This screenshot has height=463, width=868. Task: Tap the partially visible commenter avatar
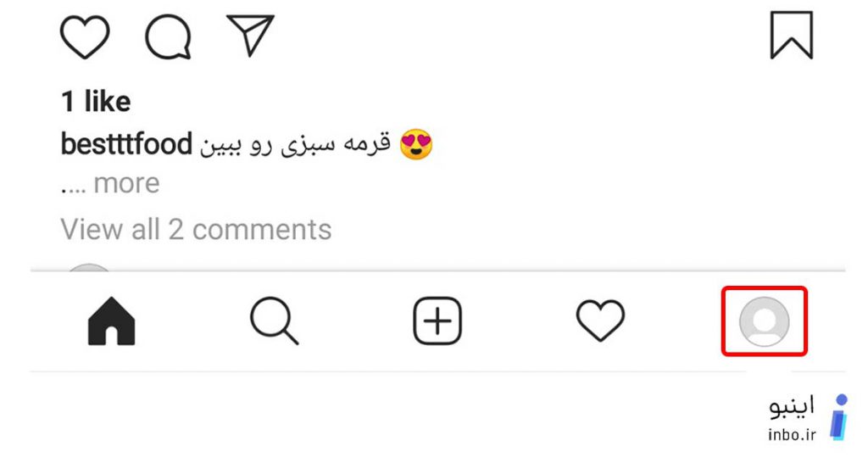point(88,267)
